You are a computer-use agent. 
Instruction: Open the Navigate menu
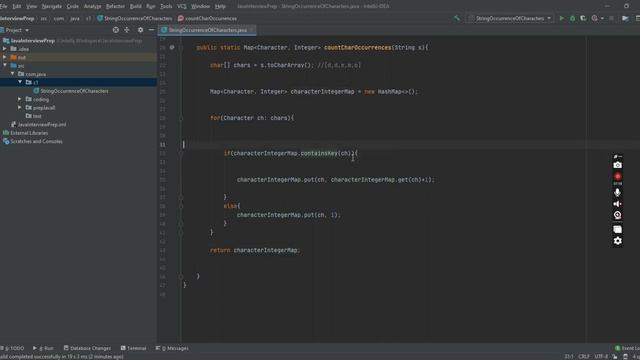[52, 7]
